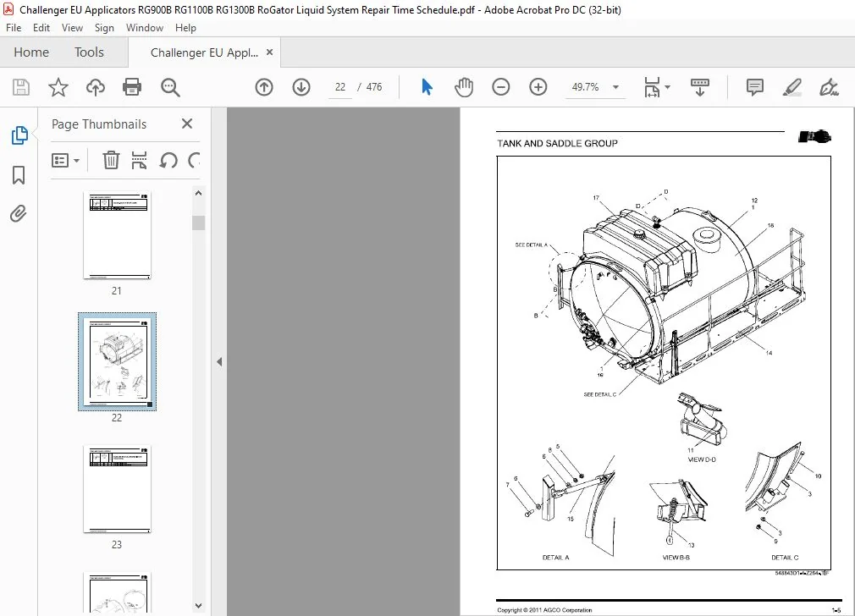The width and height of the screenshot is (855, 616).
Task: Add document to starred favorites
Action: click(x=58, y=87)
